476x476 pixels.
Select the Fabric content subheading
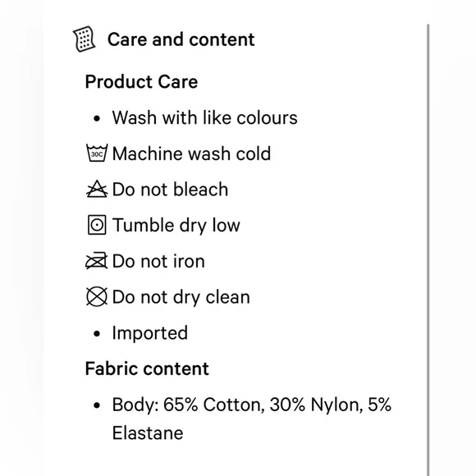(147, 368)
